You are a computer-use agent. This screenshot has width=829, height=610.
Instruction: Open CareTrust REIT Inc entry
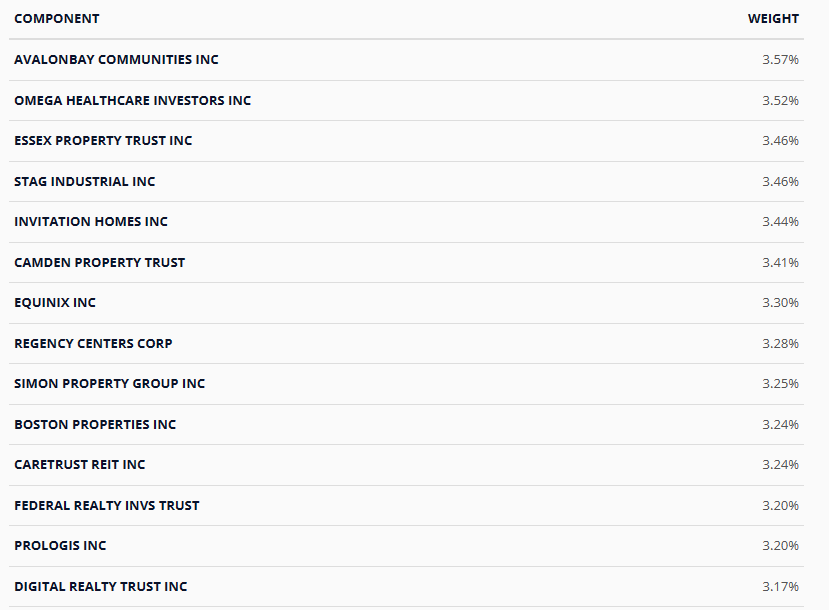pos(80,465)
